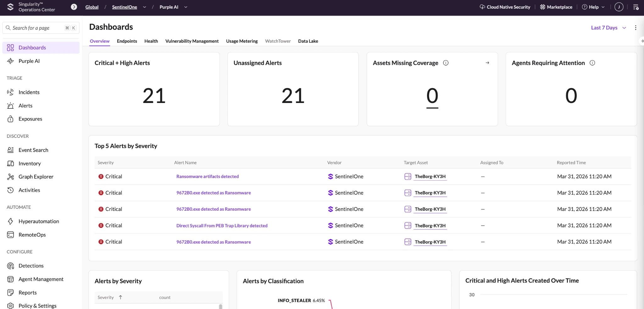
Task: Click the Global breadcrumb link
Action: click(x=92, y=7)
